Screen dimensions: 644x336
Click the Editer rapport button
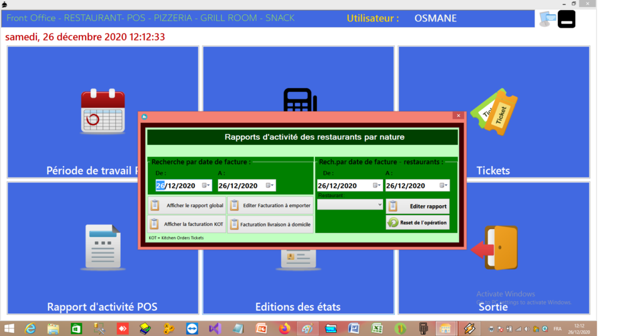418,206
